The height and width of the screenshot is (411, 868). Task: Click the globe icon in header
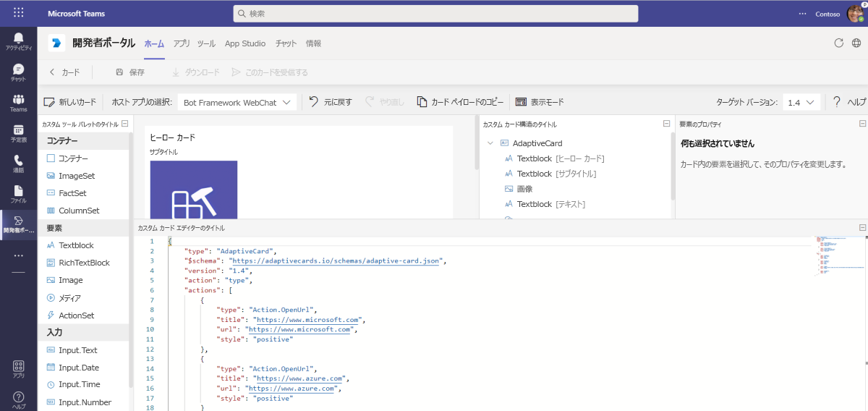click(x=856, y=43)
